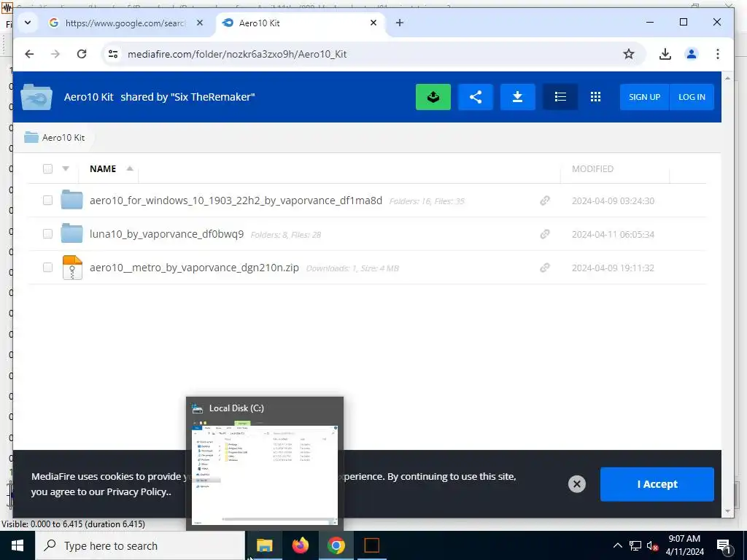Open Chrome downloads icon
Screen dimensions: 747x560
point(665,54)
